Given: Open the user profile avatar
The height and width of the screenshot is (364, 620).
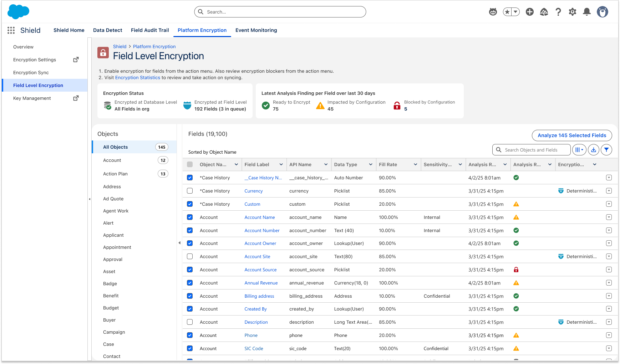Looking at the screenshot, I should pyautogui.click(x=603, y=12).
